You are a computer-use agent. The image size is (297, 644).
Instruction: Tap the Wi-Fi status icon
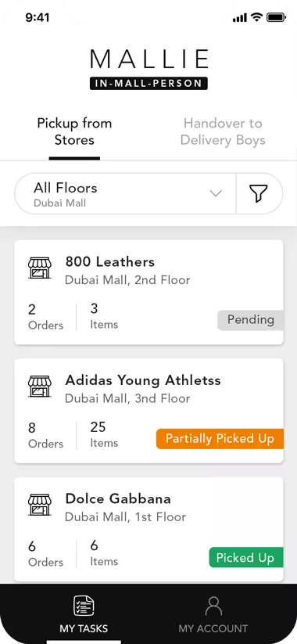click(x=257, y=17)
